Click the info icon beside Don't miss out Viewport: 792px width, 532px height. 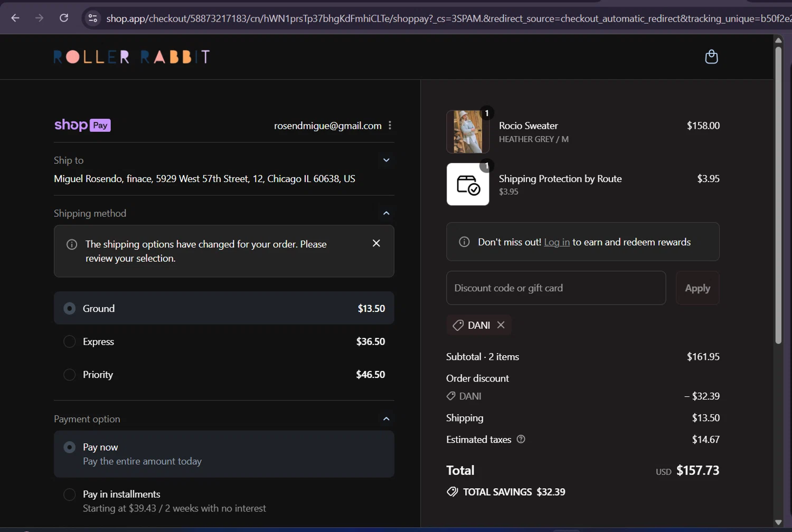[x=464, y=242]
